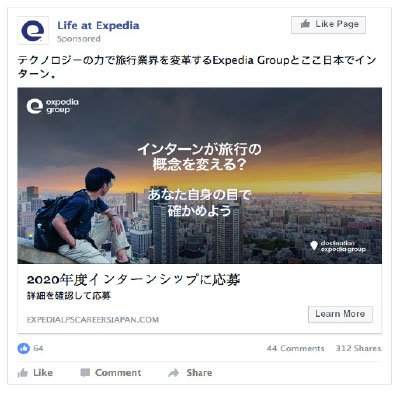400x400 pixels.
Task: Click the Learn More button
Action: [x=340, y=314]
